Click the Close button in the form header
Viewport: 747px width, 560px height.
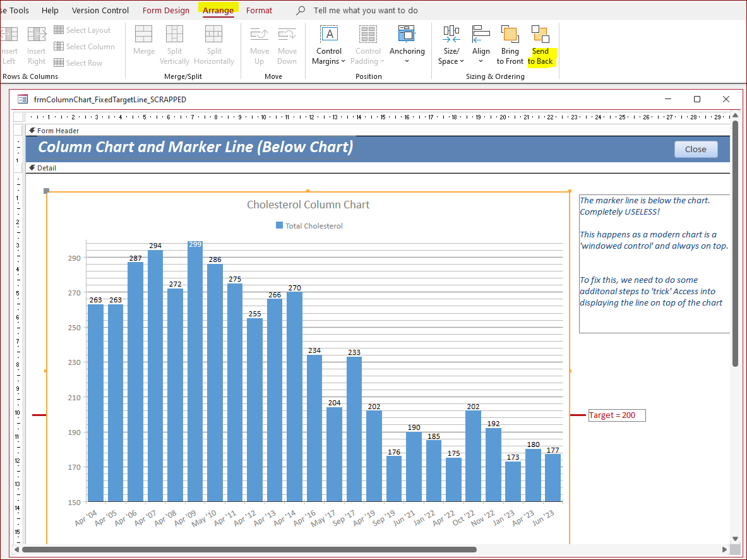696,149
